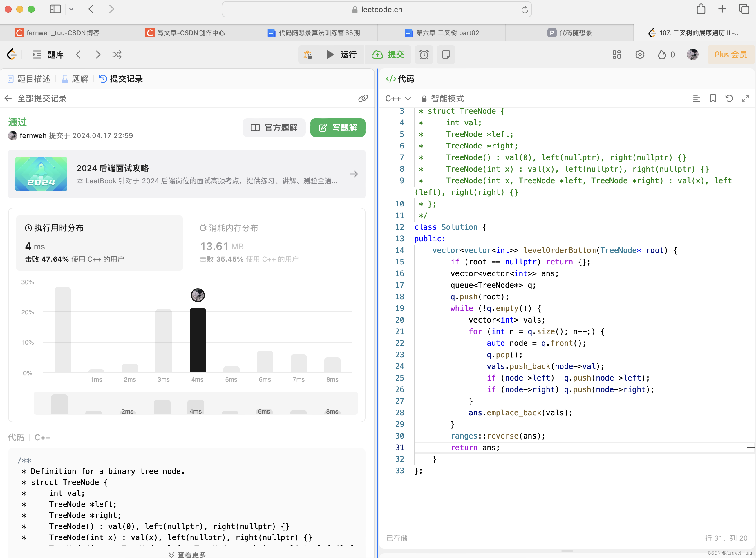Viewport: 756px width, 558px height.
Task: Expand the code editor to fullscreen
Action: [746, 98]
